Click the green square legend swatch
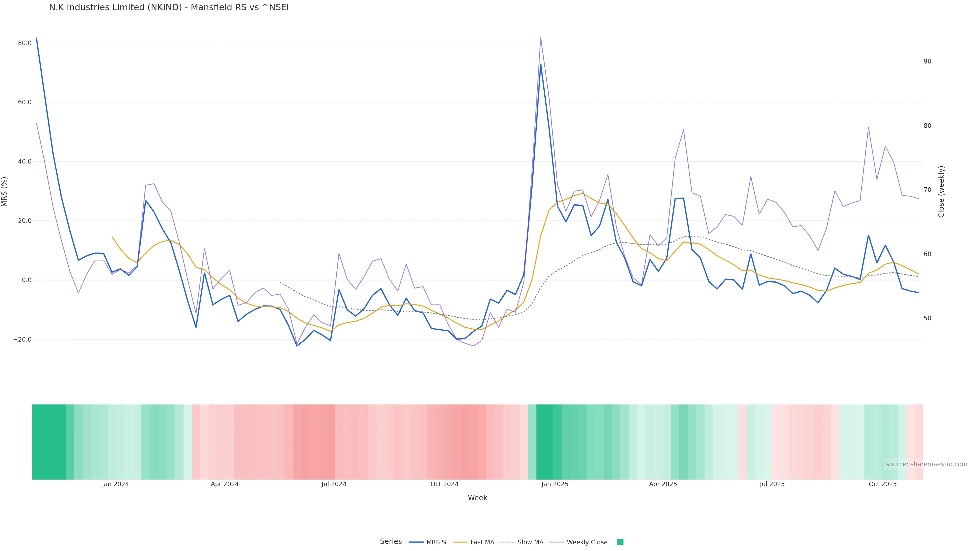 (x=620, y=542)
